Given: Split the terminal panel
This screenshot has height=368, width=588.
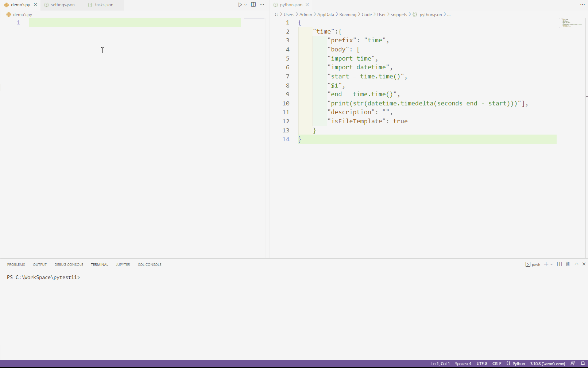Looking at the screenshot, I should (560, 264).
